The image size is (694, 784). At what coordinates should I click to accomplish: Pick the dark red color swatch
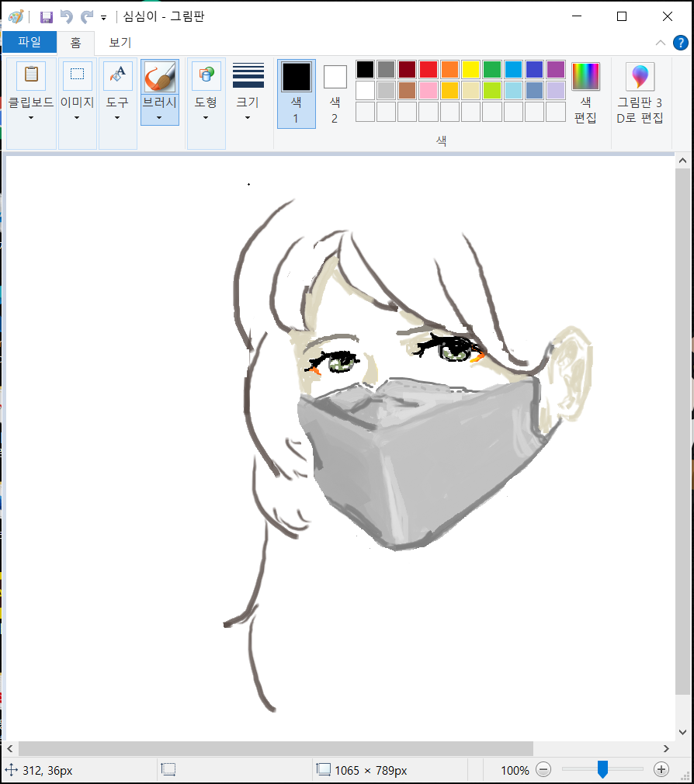408,70
